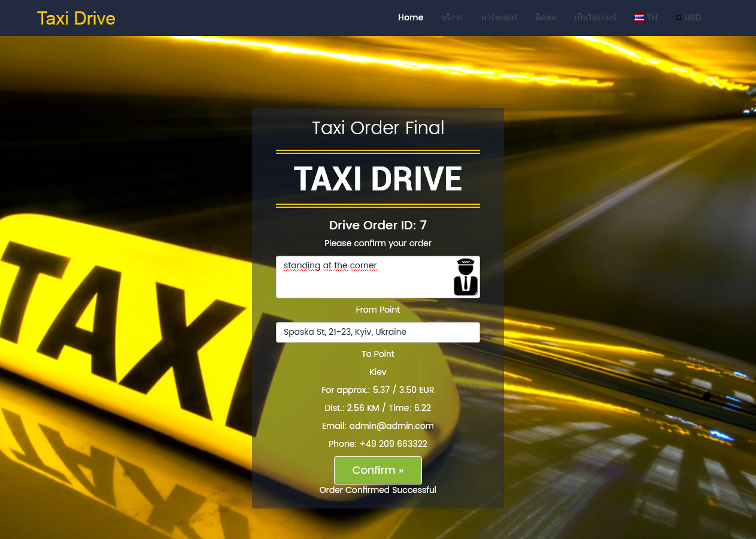756x539 pixels.
Task: Open the บริการ menu item
Action: tap(452, 17)
